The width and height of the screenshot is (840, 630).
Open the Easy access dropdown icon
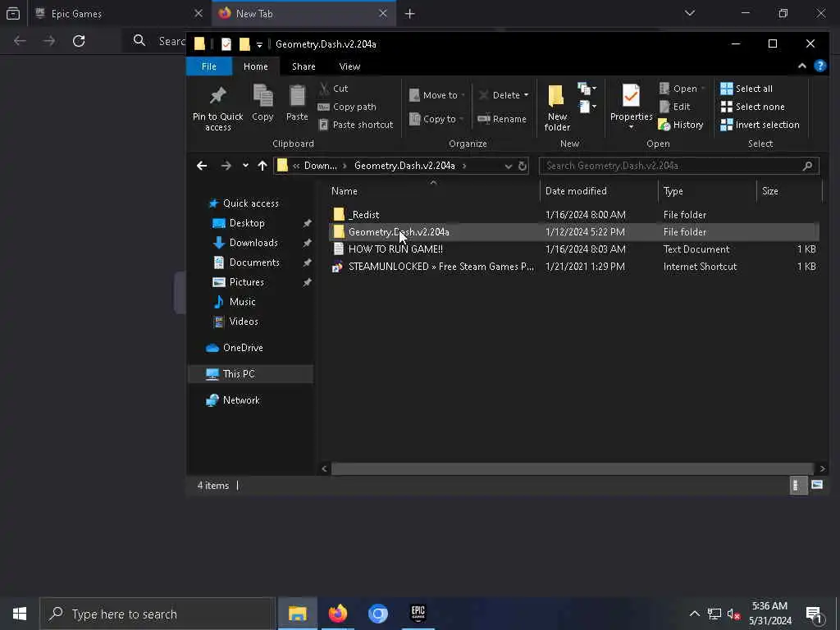(587, 107)
